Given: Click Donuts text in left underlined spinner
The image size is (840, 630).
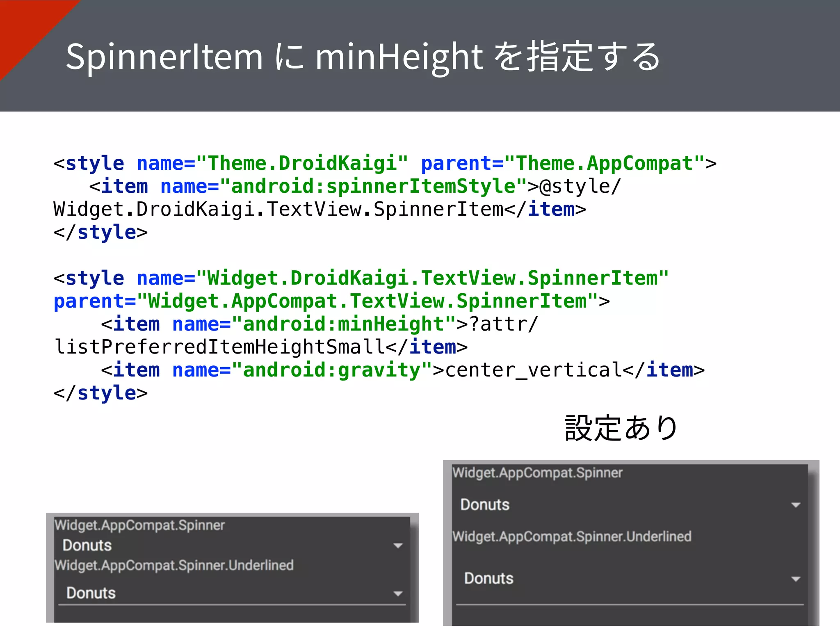Looking at the screenshot, I should pos(91,593).
